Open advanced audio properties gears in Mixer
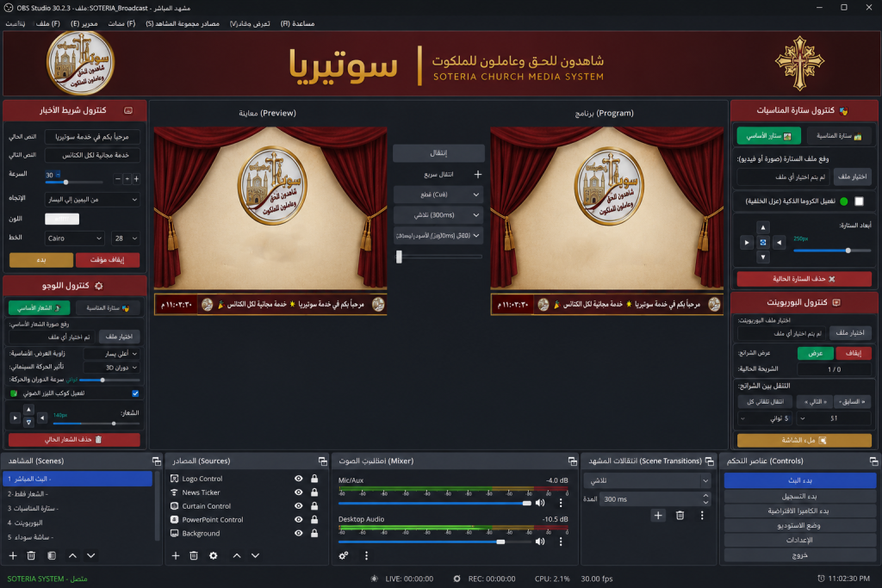The width and height of the screenshot is (882, 588). click(x=343, y=555)
